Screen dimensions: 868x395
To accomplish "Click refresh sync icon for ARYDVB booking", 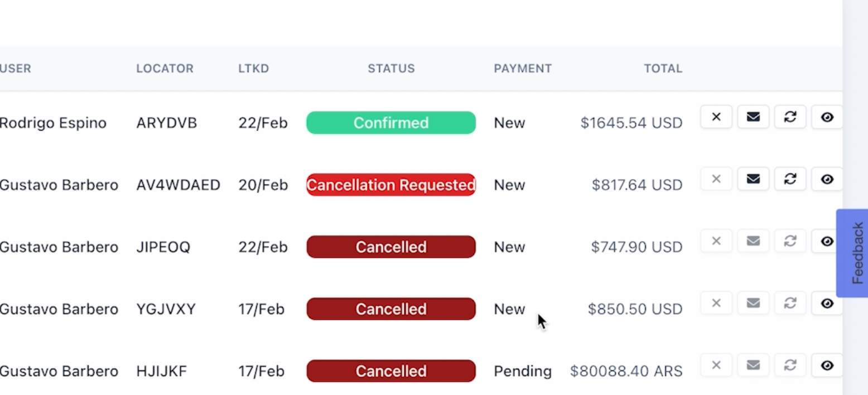I will [790, 117].
